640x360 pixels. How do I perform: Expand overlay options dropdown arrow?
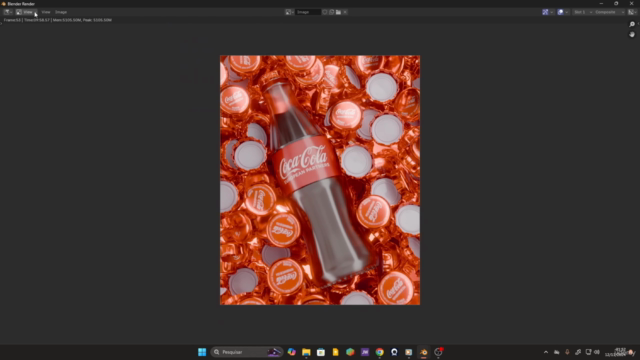pyautogui.click(x=567, y=12)
